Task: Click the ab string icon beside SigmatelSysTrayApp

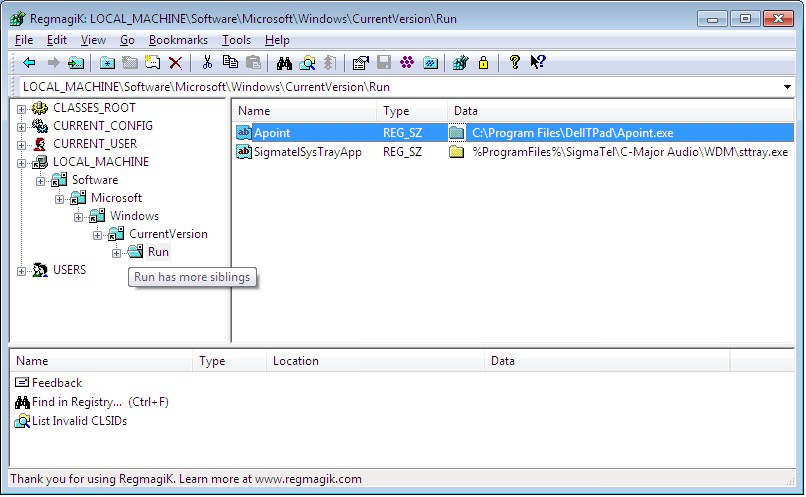Action: point(244,152)
